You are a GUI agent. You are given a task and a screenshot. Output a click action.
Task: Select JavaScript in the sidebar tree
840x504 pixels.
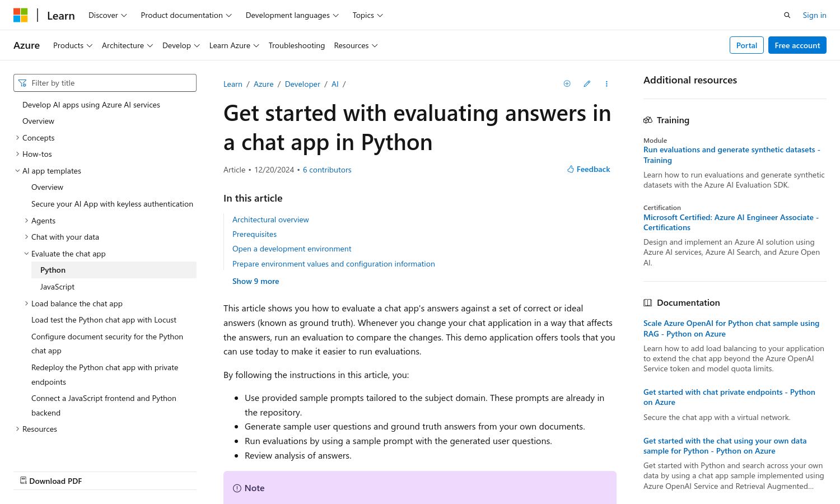click(x=57, y=287)
